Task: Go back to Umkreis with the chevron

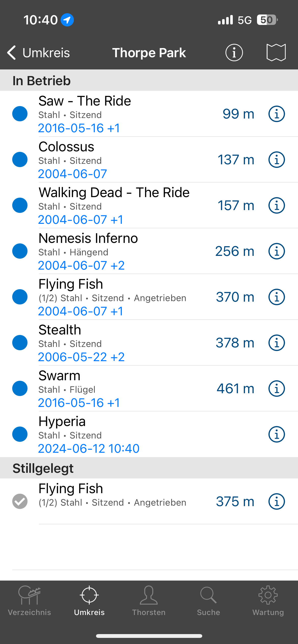Action: 12,53
